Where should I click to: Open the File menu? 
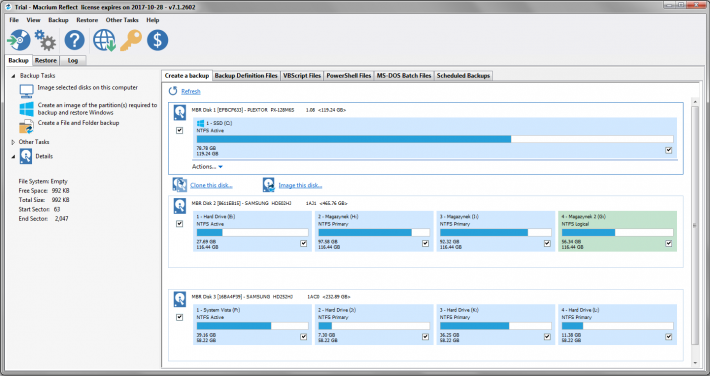[x=14, y=20]
